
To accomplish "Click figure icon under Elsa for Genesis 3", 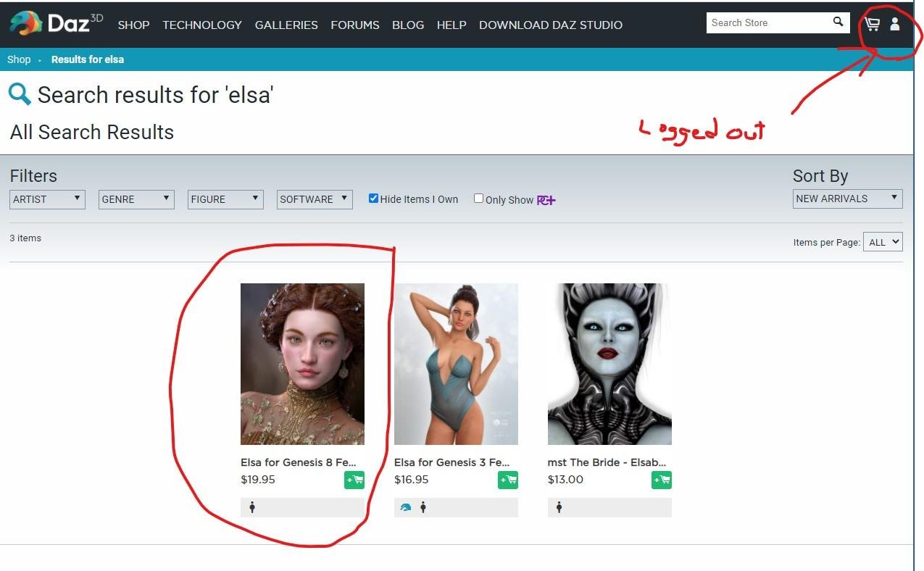I will tap(423, 507).
